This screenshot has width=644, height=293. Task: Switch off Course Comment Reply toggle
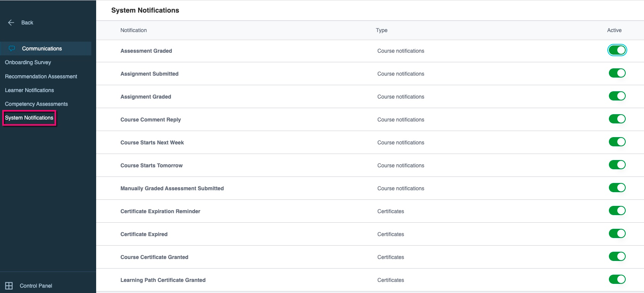(x=617, y=119)
